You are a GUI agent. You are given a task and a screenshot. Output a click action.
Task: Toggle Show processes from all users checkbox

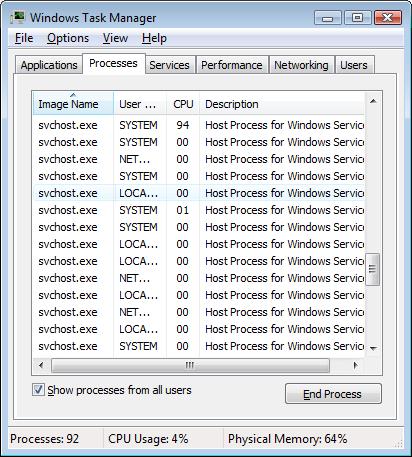38,389
